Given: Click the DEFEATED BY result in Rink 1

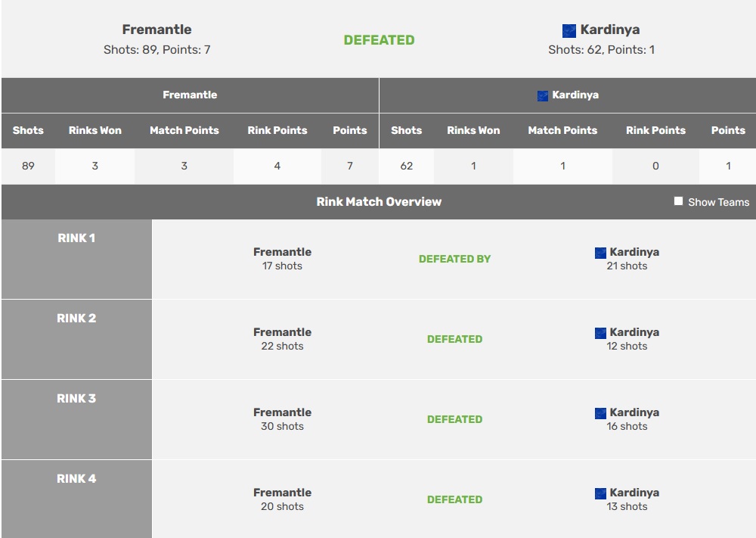Looking at the screenshot, I should pos(454,259).
